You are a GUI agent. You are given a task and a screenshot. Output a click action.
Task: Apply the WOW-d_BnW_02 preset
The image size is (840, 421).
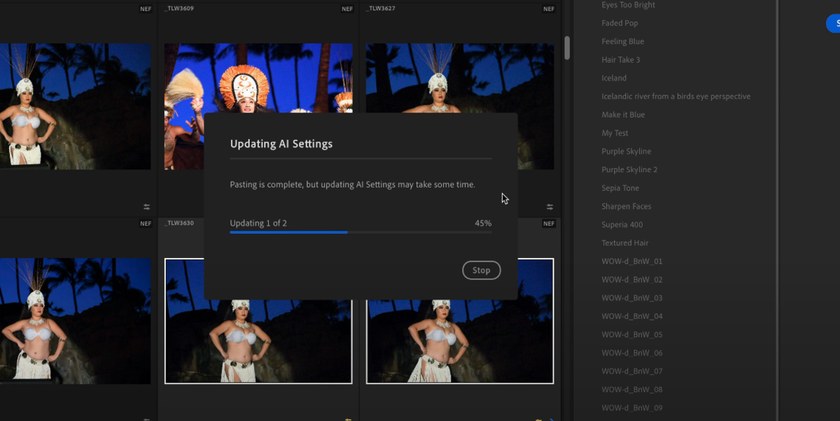[x=632, y=280]
